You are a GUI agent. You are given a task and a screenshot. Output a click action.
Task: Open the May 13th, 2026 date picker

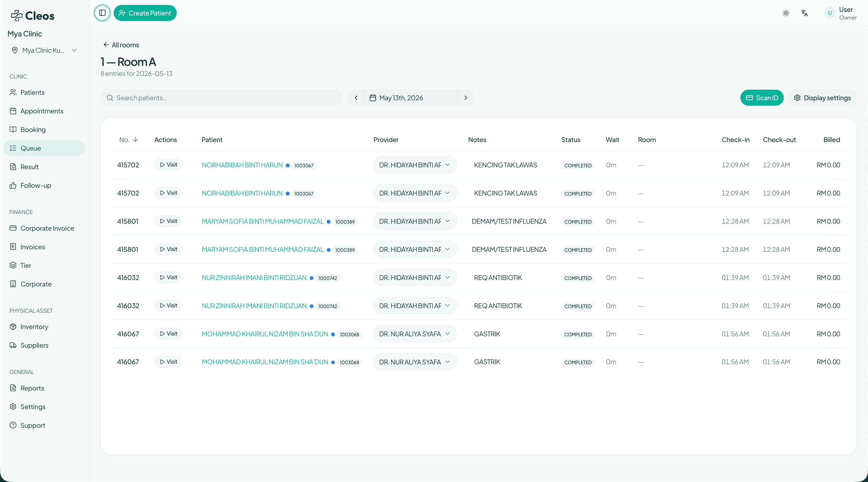pyautogui.click(x=411, y=98)
